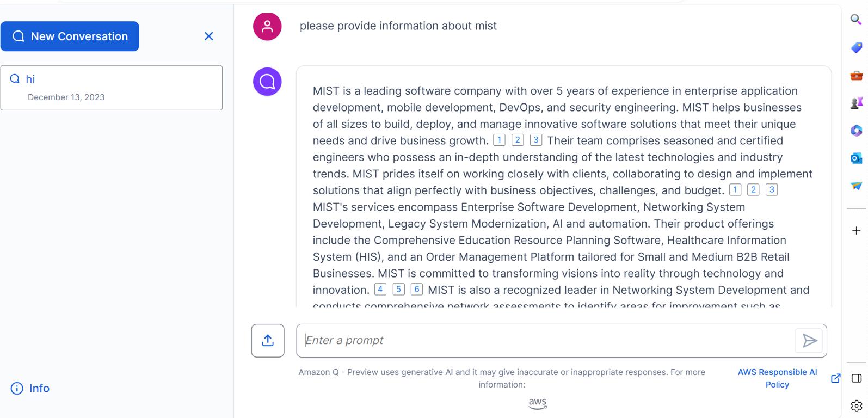Open the 'hi' conversation from history

pos(112,88)
